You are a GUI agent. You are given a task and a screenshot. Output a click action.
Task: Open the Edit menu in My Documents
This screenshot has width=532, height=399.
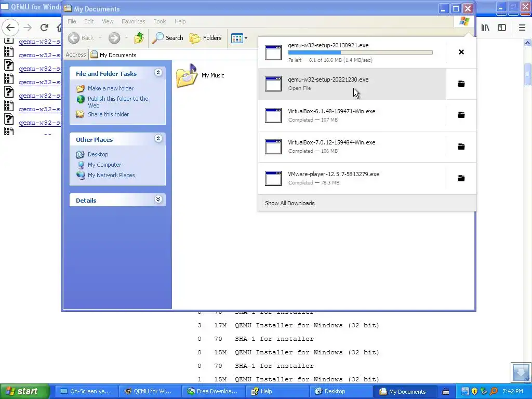89,21
